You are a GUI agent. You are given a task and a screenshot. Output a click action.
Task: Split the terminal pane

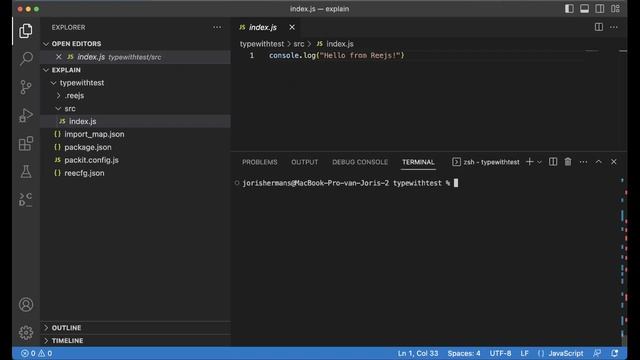(x=553, y=162)
